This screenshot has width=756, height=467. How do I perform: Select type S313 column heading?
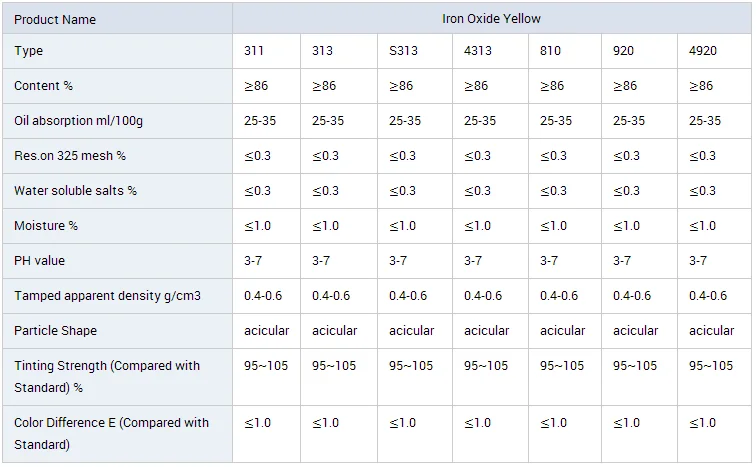point(402,51)
